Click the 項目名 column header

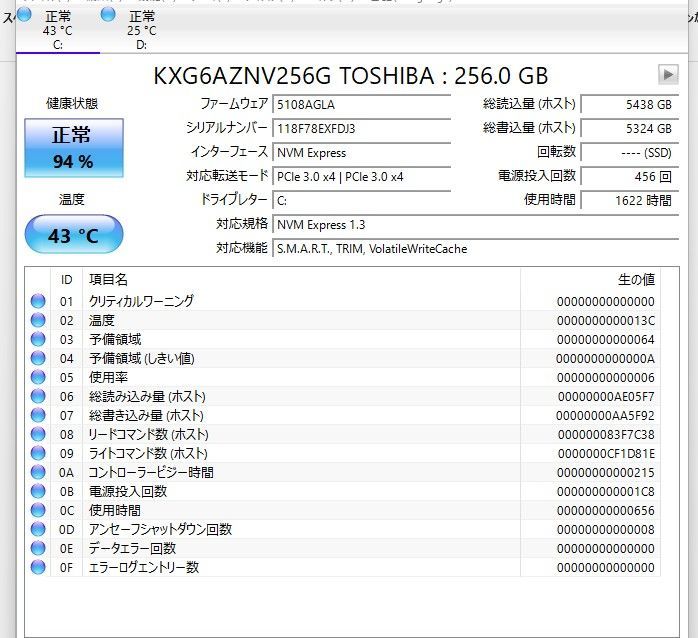click(301, 280)
